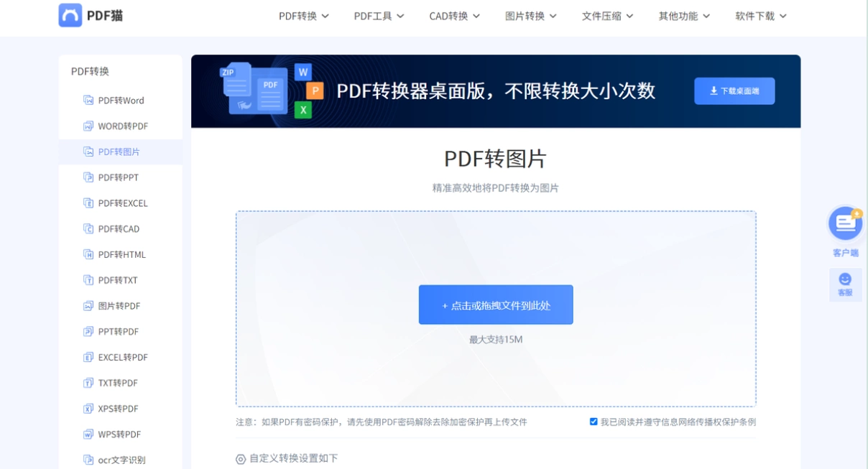Expand the PDF工具 dropdown menu
Screen dimensions: 868x469
pyautogui.click(x=379, y=16)
